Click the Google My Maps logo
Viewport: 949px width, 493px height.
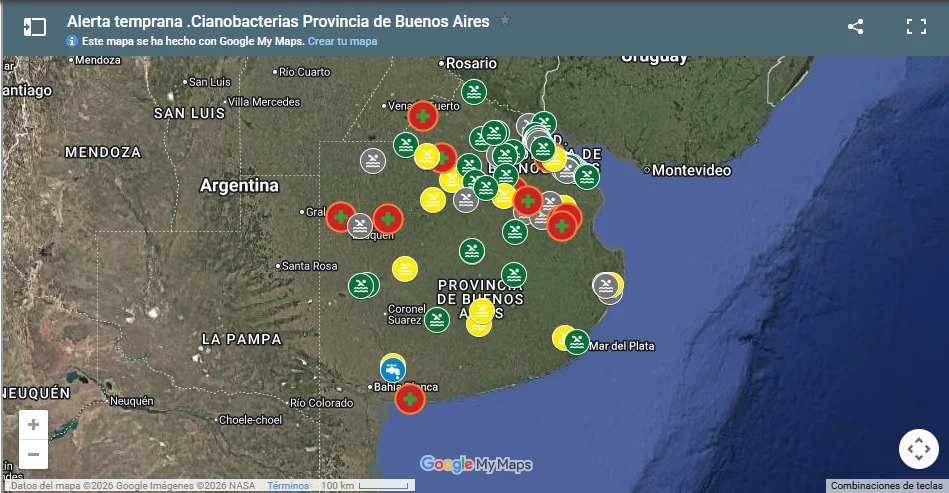point(476,464)
